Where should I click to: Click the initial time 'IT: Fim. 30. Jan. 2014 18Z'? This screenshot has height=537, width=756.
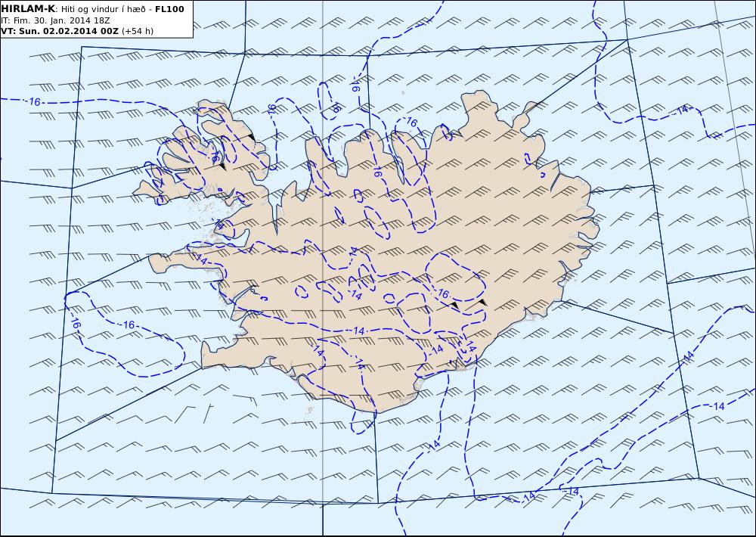coord(54,20)
